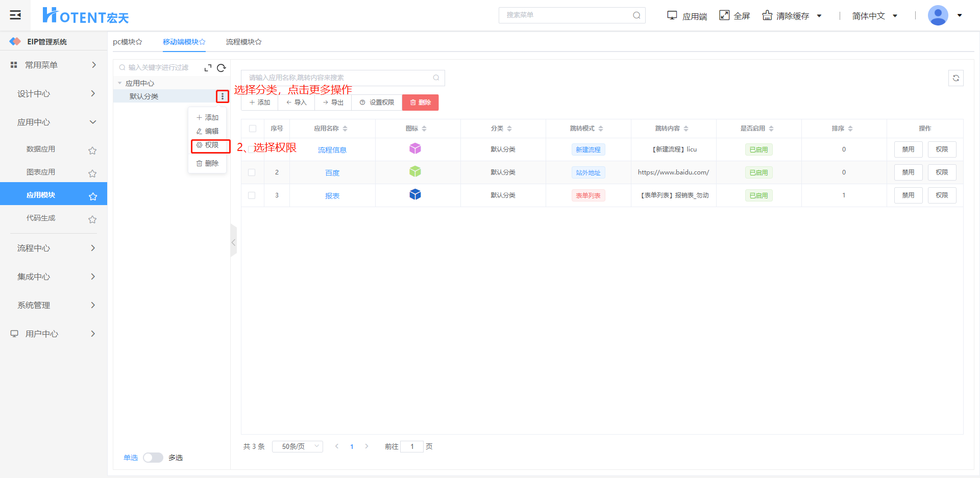
Task: Open the more-actions icon beside 默认分类
Action: (222, 96)
